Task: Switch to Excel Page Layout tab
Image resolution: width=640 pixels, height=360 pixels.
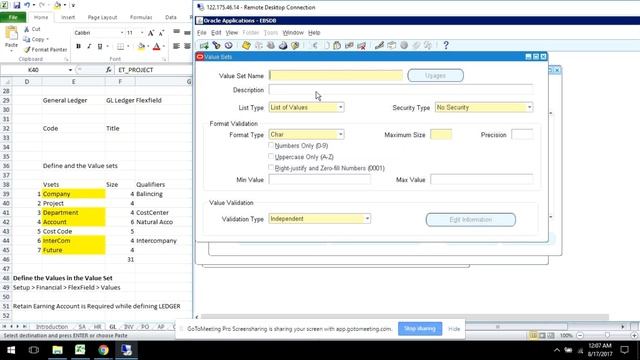Action: click(x=102, y=17)
